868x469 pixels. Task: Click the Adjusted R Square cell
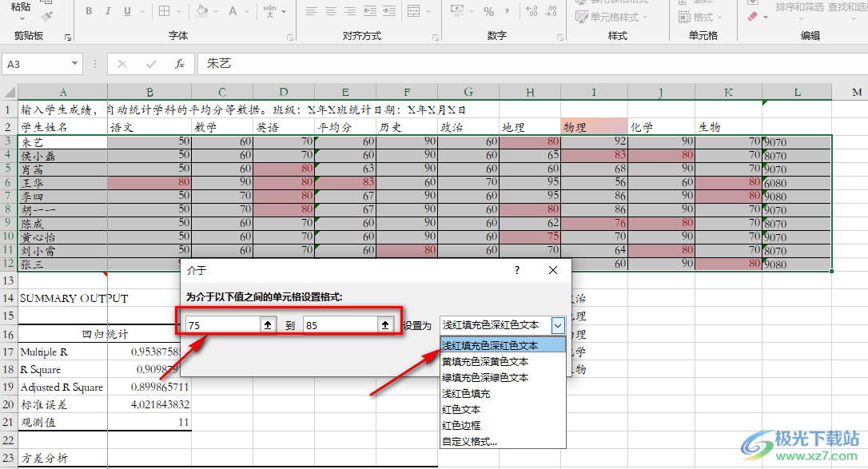(62, 388)
